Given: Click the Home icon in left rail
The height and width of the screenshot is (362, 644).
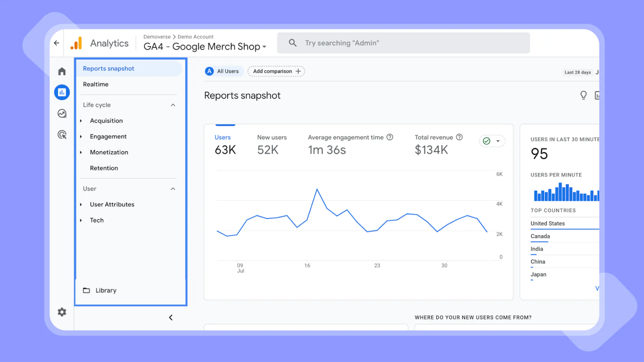Looking at the screenshot, I should (x=62, y=71).
